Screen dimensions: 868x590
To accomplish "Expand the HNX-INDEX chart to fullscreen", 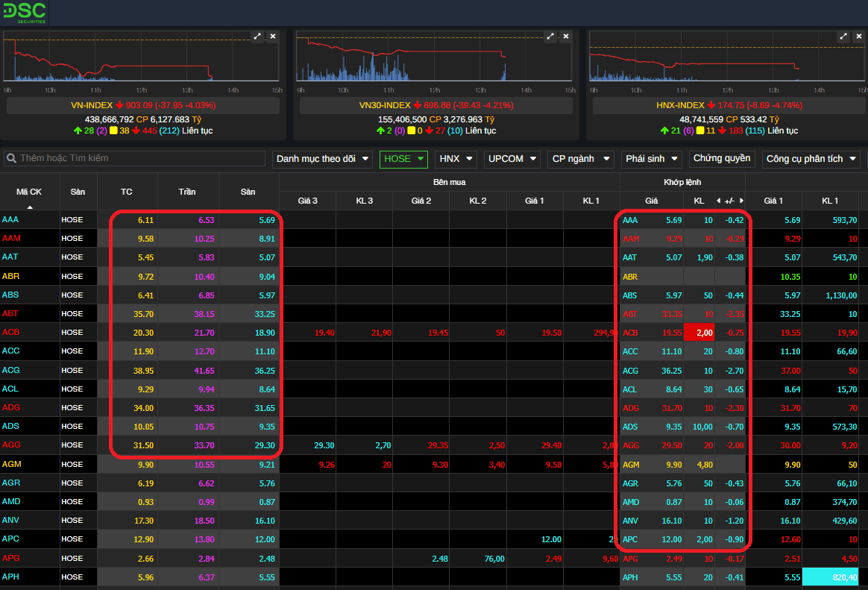I will tap(843, 37).
